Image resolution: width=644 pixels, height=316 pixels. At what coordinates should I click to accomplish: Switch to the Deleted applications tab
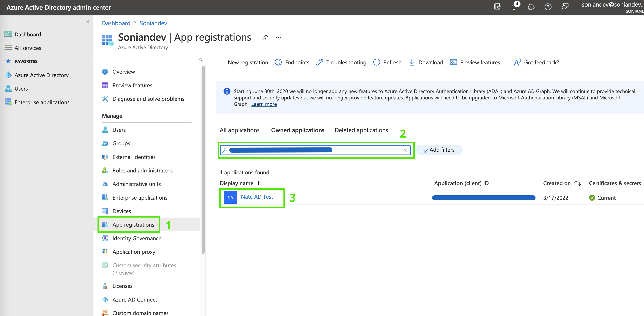coord(361,130)
